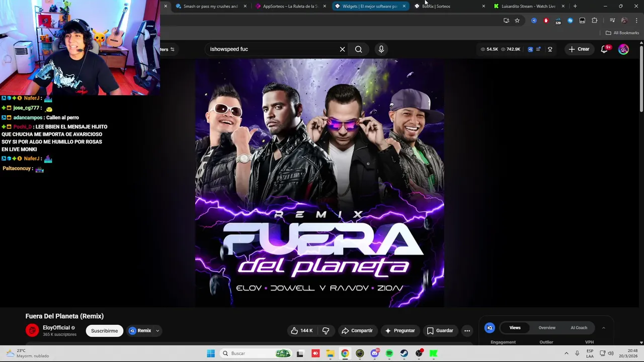The width and height of the screenshot is (644, 362).
Task: Open the Remix button
Action: 140,331
